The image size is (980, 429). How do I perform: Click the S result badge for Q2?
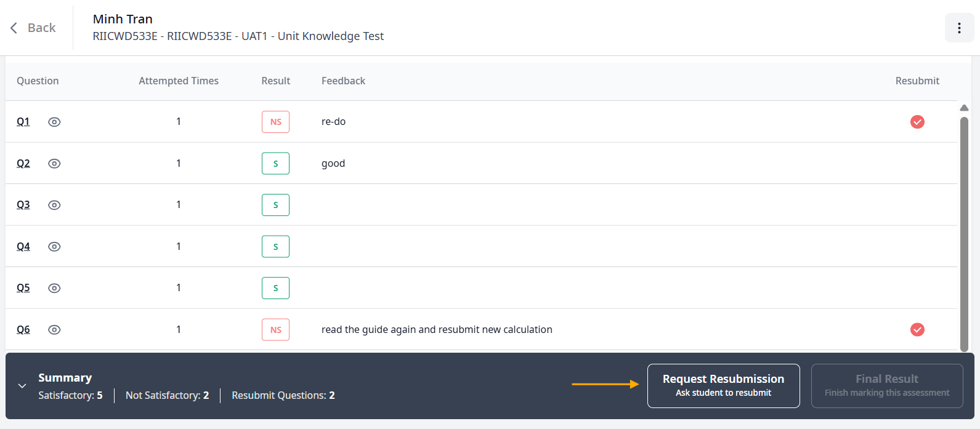(275, 164)
